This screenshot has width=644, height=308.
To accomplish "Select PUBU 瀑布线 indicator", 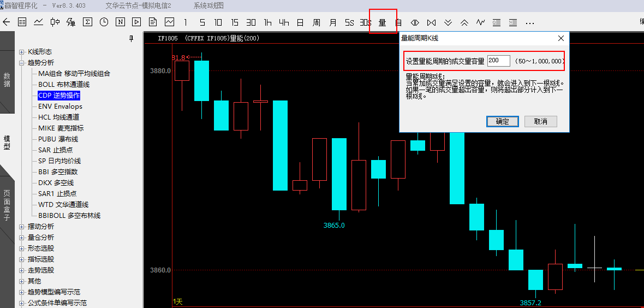I will 58,139.
